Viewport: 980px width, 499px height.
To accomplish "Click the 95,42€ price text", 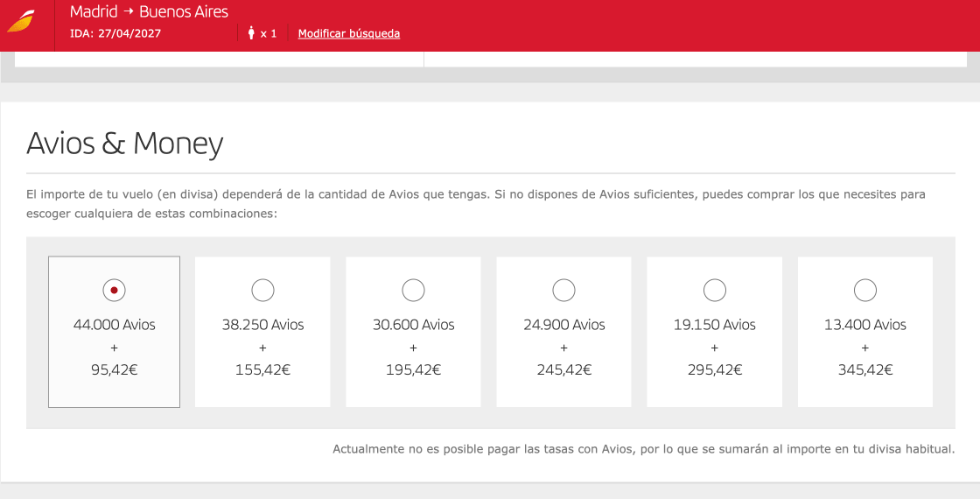I will tap(114, 369).
